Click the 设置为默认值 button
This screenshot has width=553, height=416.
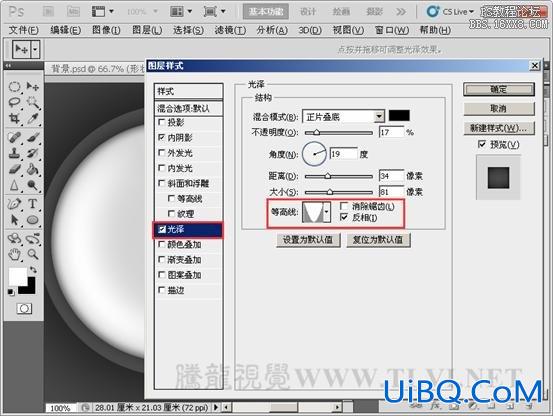click(308, 240)
